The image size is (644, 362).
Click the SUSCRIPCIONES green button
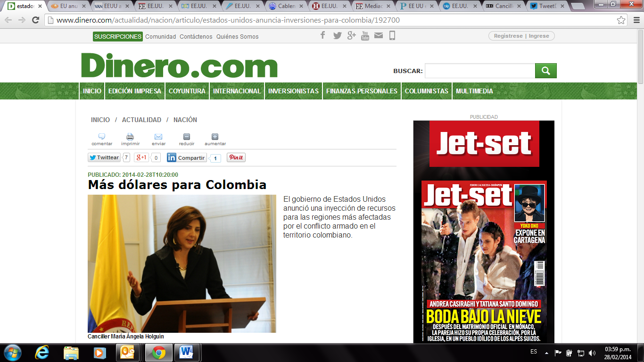point(117,36)
